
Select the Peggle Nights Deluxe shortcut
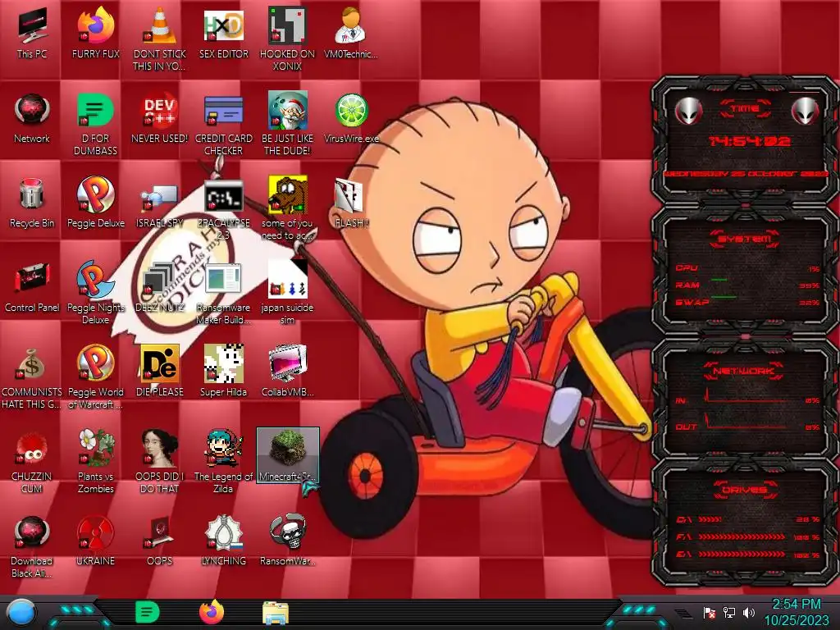pos(96,293)
